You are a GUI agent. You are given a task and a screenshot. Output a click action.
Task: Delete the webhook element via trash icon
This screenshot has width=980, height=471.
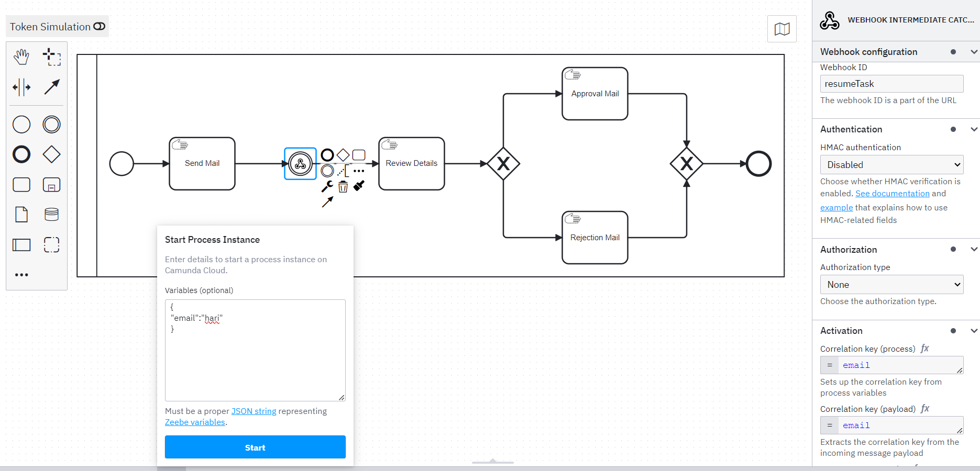(x=343, y=186)
